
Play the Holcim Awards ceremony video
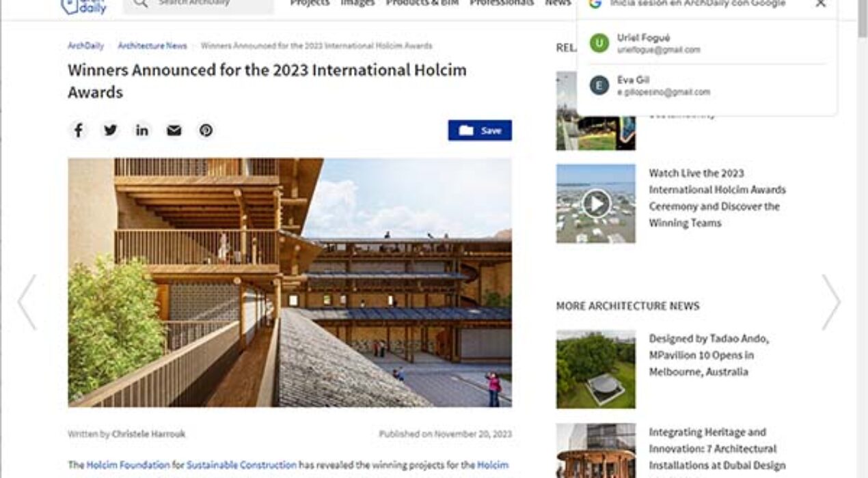pos(596,203)
